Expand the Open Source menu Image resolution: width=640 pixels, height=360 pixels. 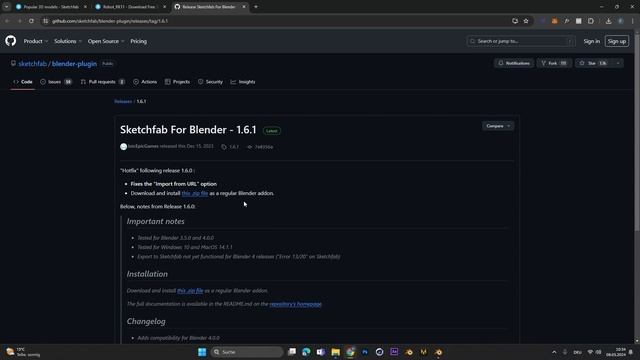coord(106,41)
